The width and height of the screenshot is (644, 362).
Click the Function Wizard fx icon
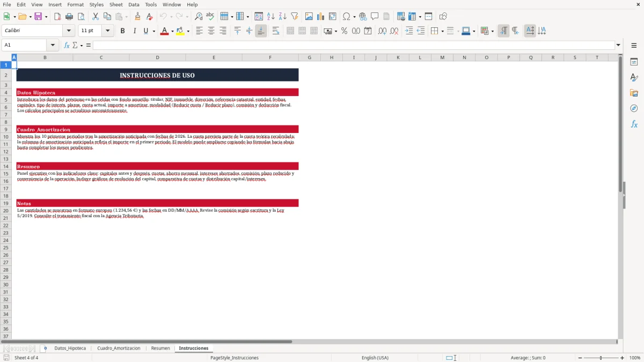[x=67, y=45]
